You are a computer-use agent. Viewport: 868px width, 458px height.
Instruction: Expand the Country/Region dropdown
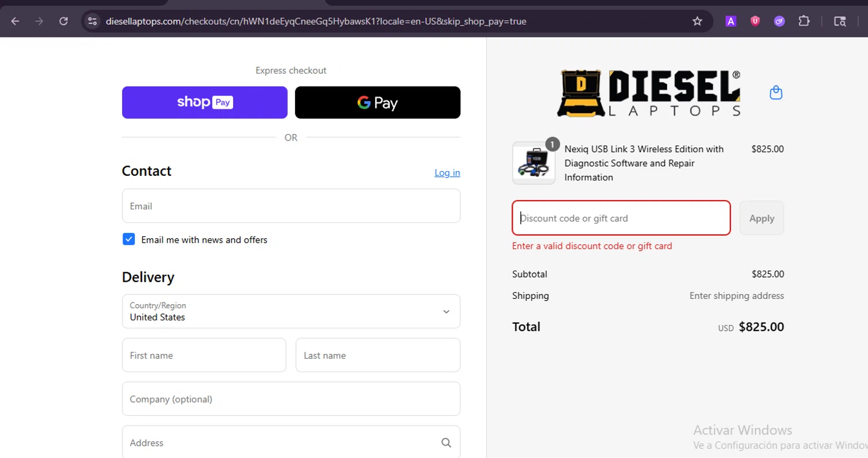coord(291,311)
